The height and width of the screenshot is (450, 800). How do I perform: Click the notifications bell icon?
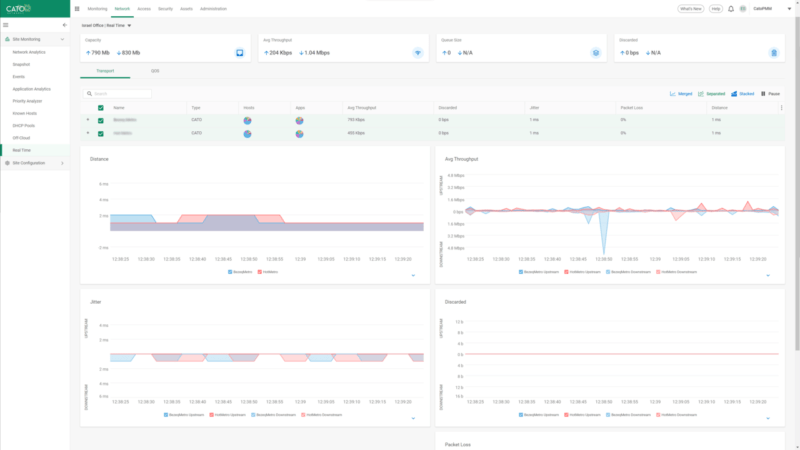[731, 8]
